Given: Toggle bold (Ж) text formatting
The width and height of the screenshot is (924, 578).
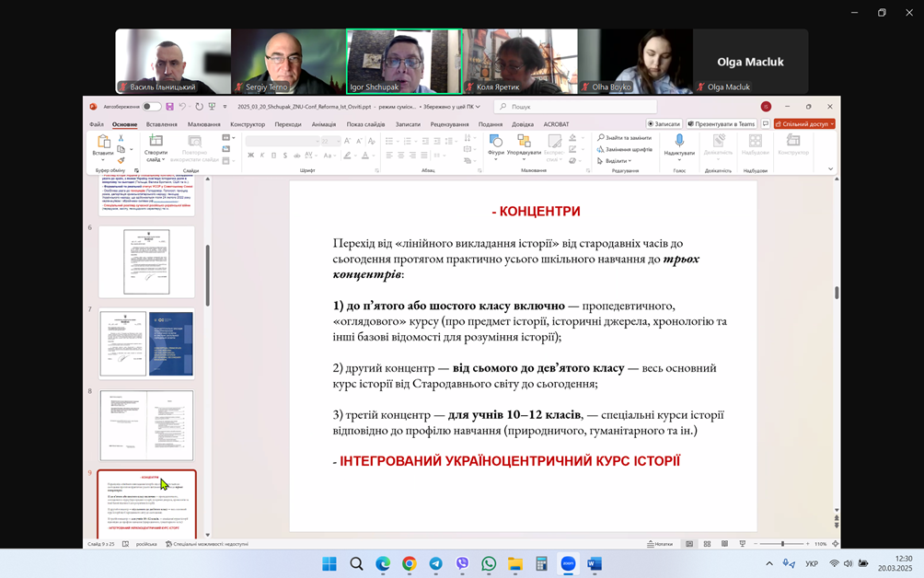Looking at the screenshot, I should (250, 156).
